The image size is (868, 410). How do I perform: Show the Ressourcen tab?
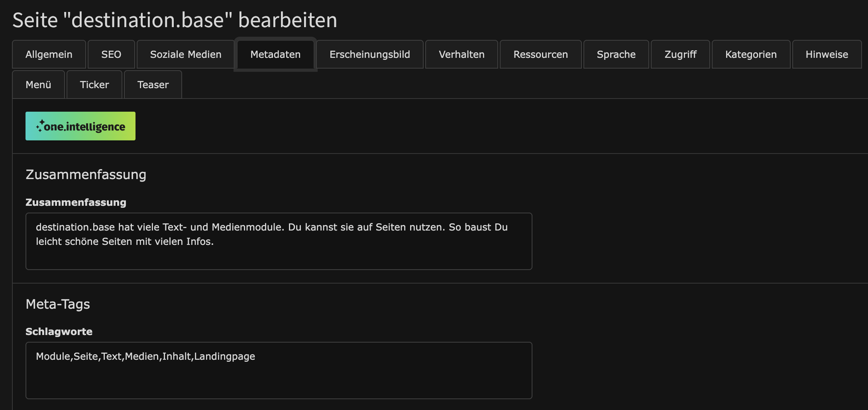tap(540, 54)
